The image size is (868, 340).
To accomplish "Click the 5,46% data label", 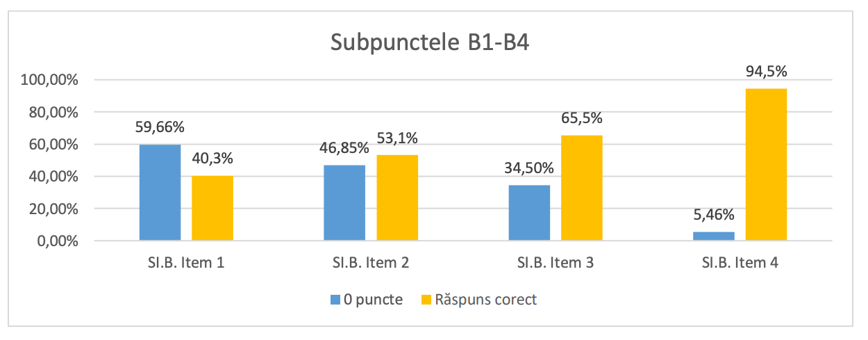I will click(x=714, y=216).
